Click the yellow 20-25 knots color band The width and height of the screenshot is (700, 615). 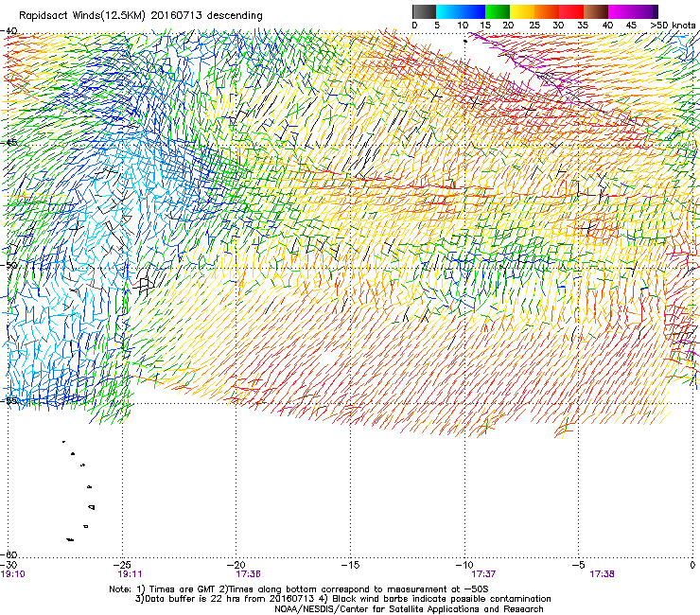click(522, 11)
